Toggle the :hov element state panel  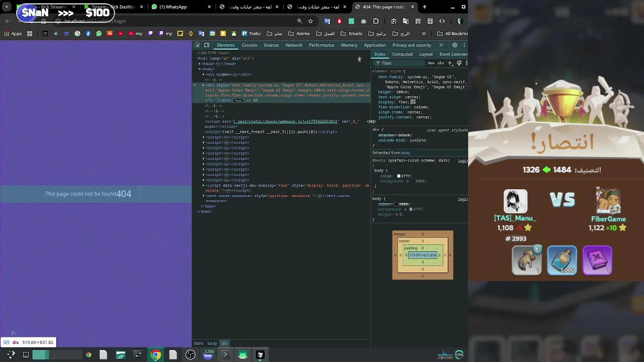click(431, 63)
